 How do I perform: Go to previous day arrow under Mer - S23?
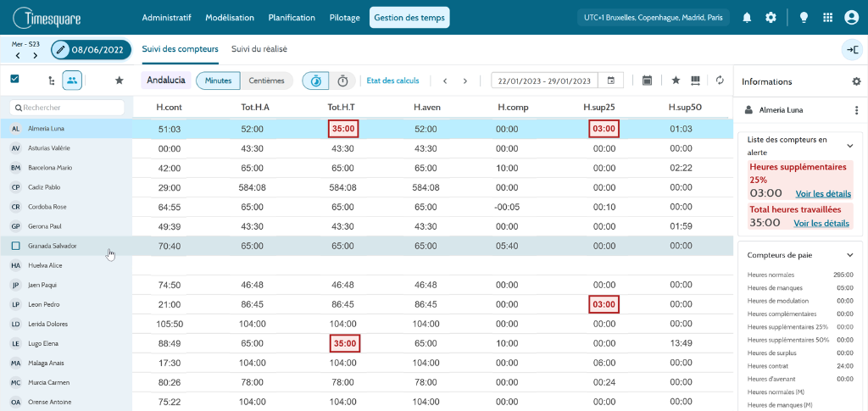click(x=18, y=55)
